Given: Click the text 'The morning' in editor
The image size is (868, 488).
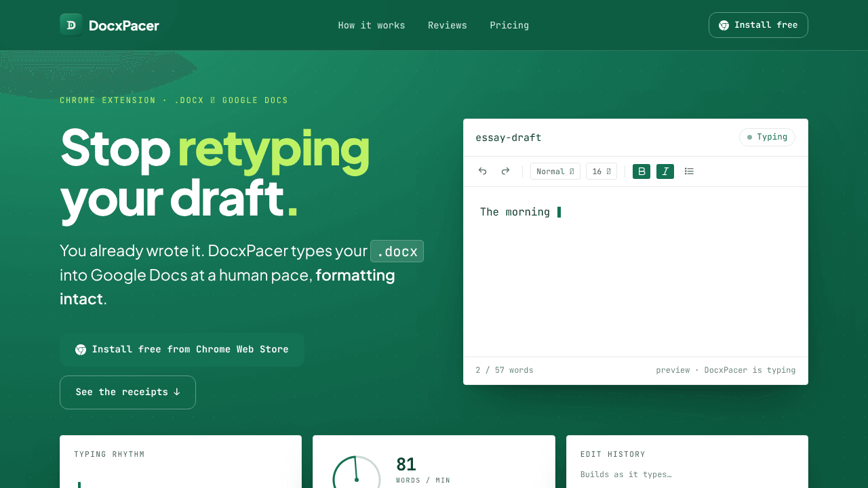Looking at the screenshot, I should click(515, 212).
